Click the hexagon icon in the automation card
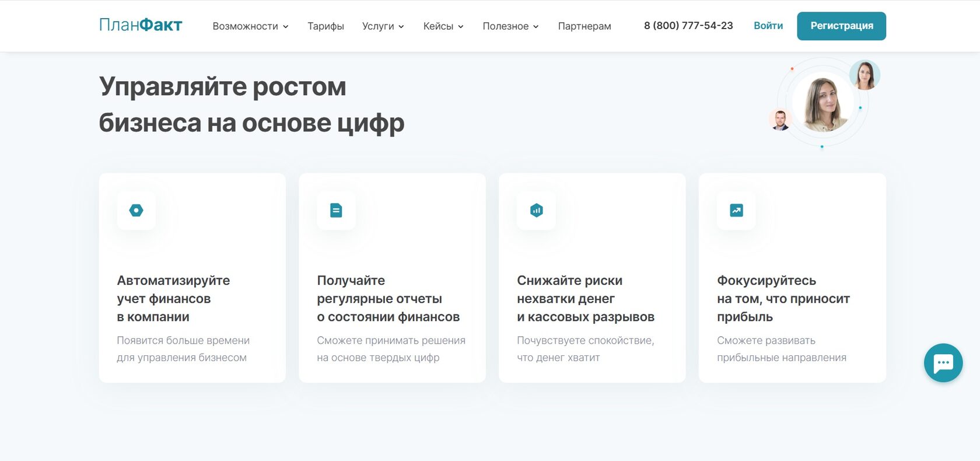This screenshot has width=980, height=461. point(136,210)
